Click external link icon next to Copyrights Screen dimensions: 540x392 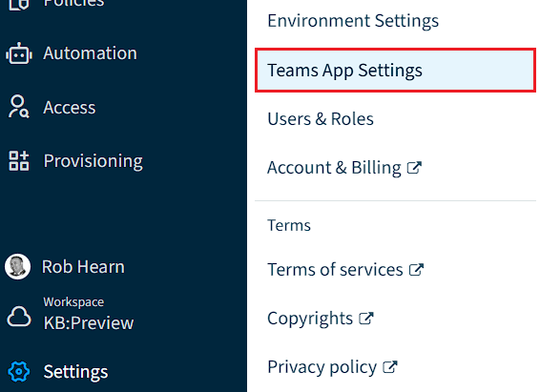366,319
